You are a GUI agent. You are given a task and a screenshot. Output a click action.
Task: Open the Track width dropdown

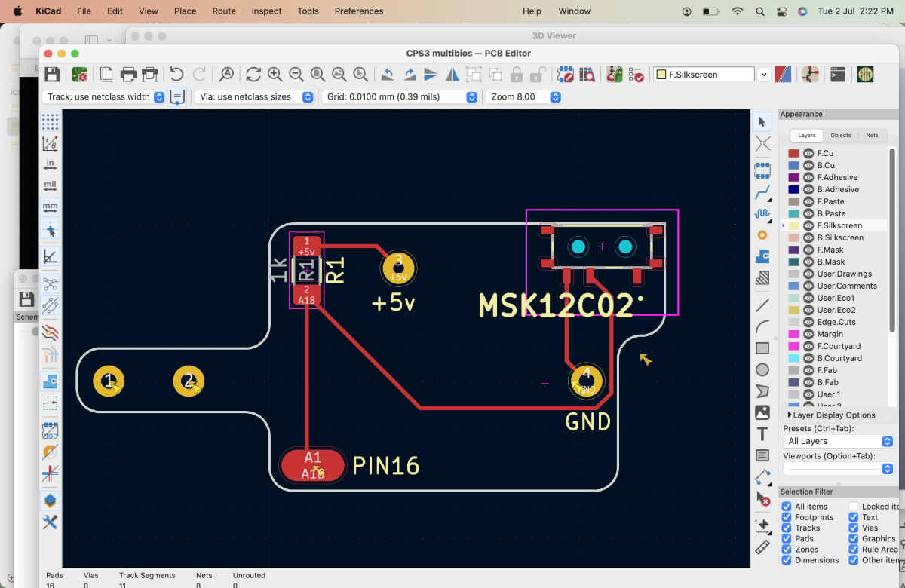tap(104, 96)
